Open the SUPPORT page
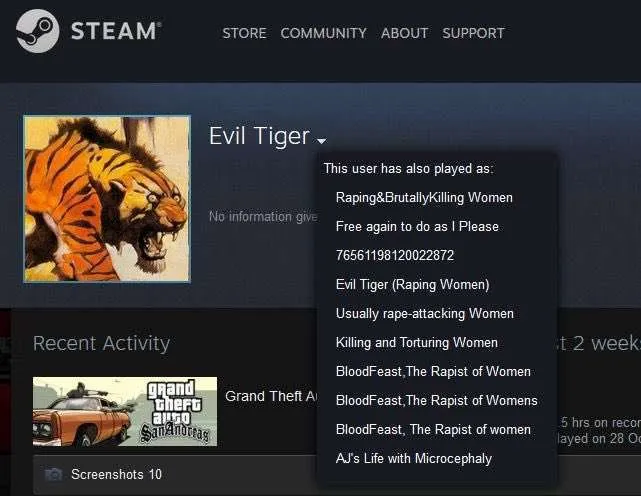This screenshot has width=641, height=496. [473, 33]
